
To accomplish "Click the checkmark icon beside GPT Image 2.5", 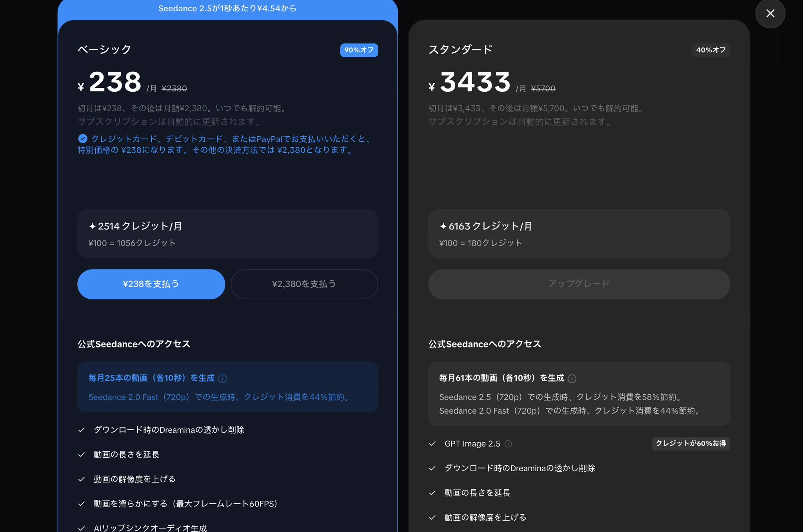I will [432, 443].
